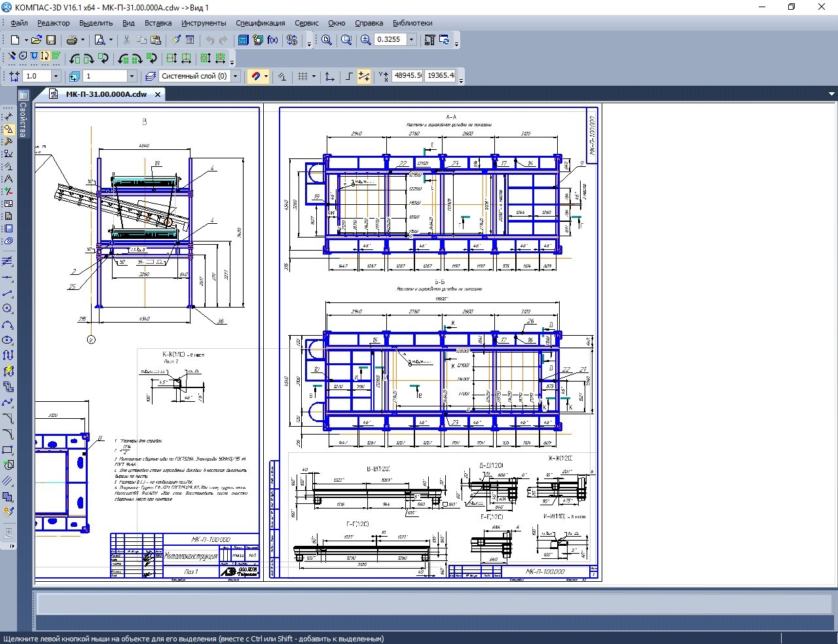Close the МК-П-31.00.000А.cdw document tab
Image resolution: width=838 pixels, height=644 pixels.
click(158, 94)
